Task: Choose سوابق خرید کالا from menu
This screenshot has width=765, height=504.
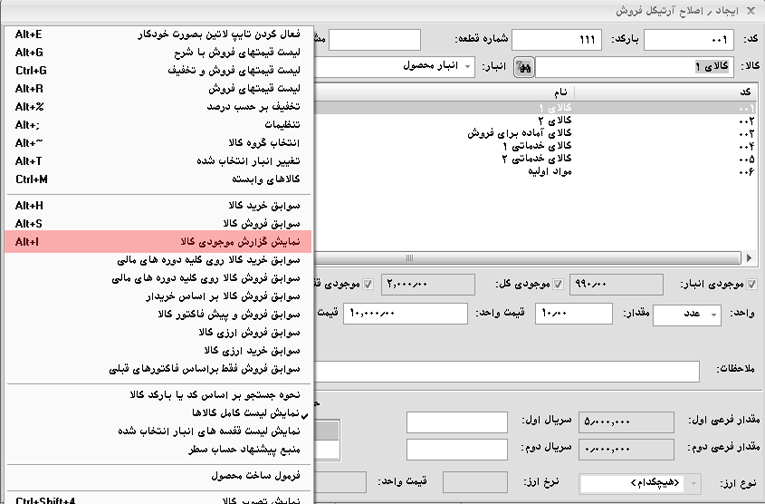Action: pyautogui.click(x=160, y=203)
